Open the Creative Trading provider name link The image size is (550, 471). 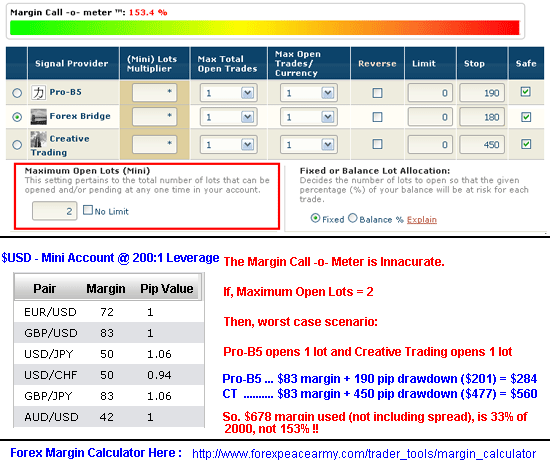coord(60,146)
